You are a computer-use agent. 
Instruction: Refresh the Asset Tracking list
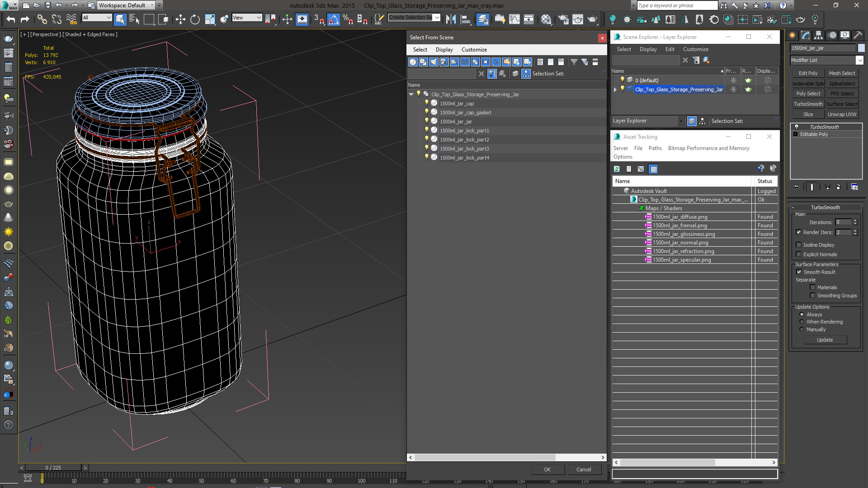click(x=617, y=169)
